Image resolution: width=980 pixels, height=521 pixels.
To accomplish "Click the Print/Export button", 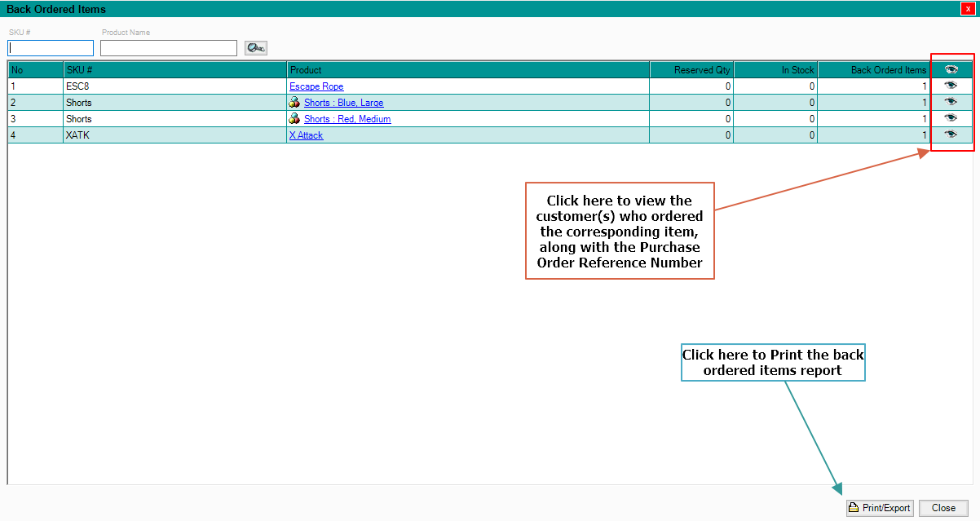I will point(880,508).
